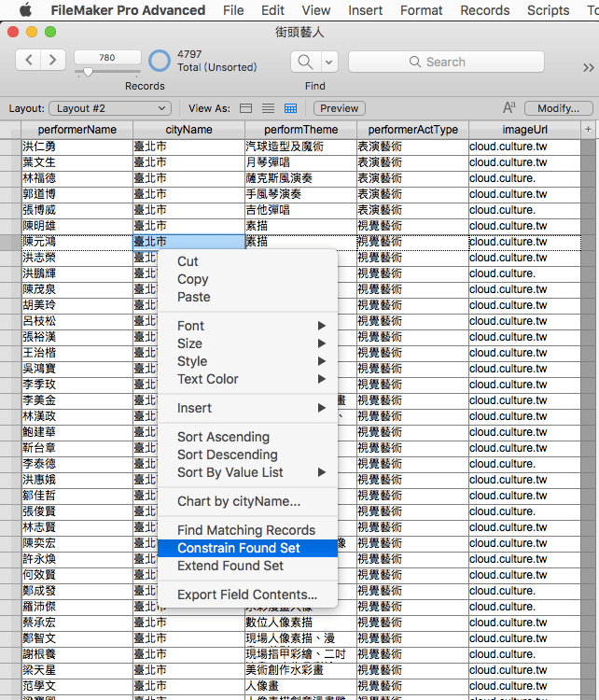Switch to Form view icon
The height and width of the screenshot is (700, 599).
pos(245,108)
